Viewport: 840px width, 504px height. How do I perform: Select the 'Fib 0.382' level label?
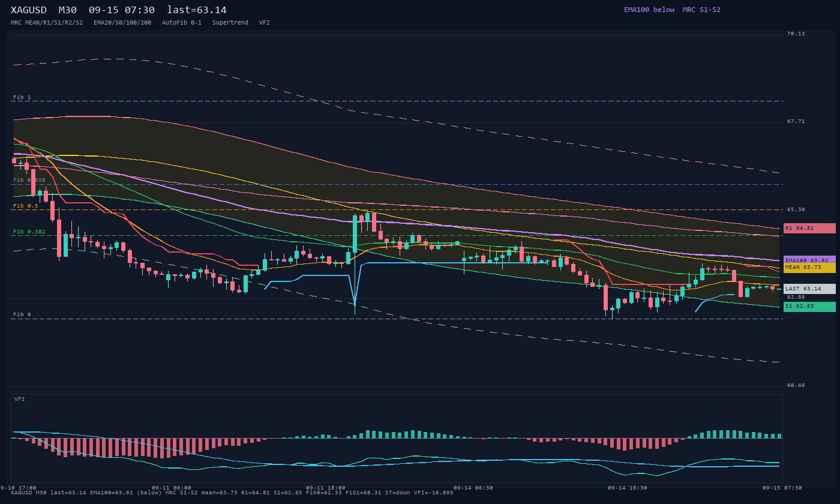(29, 232)
